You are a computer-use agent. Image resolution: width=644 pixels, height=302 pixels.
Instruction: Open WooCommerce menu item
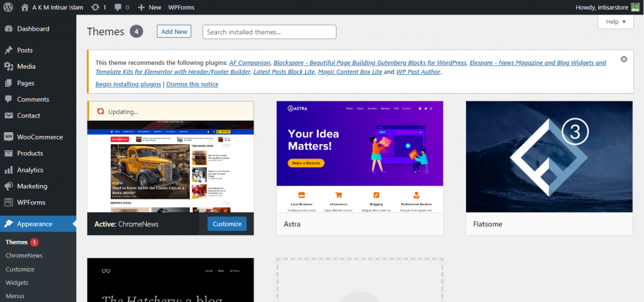(38, 137)
